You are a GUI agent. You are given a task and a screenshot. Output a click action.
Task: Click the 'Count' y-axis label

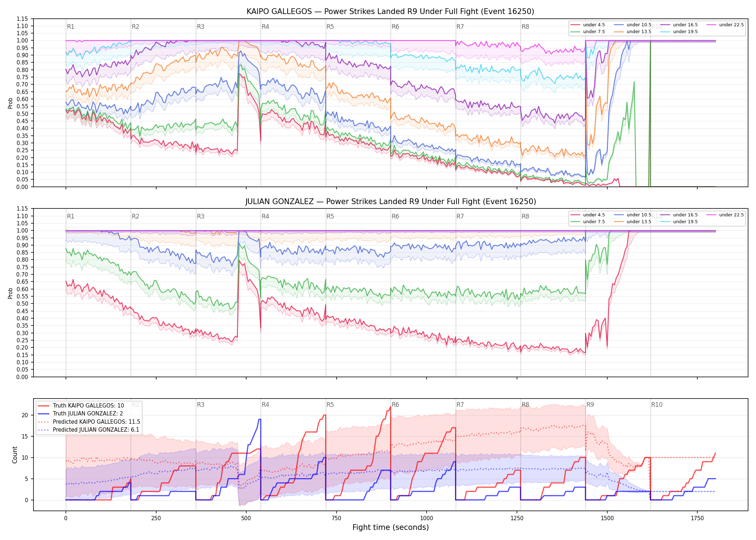click(15, 455)
